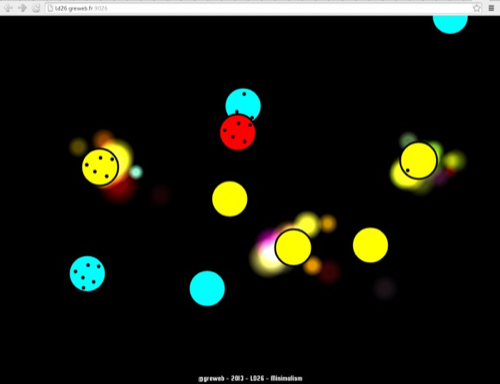Bookmark the page with the star icon
The image size is (500, 384).
(477, 8)
